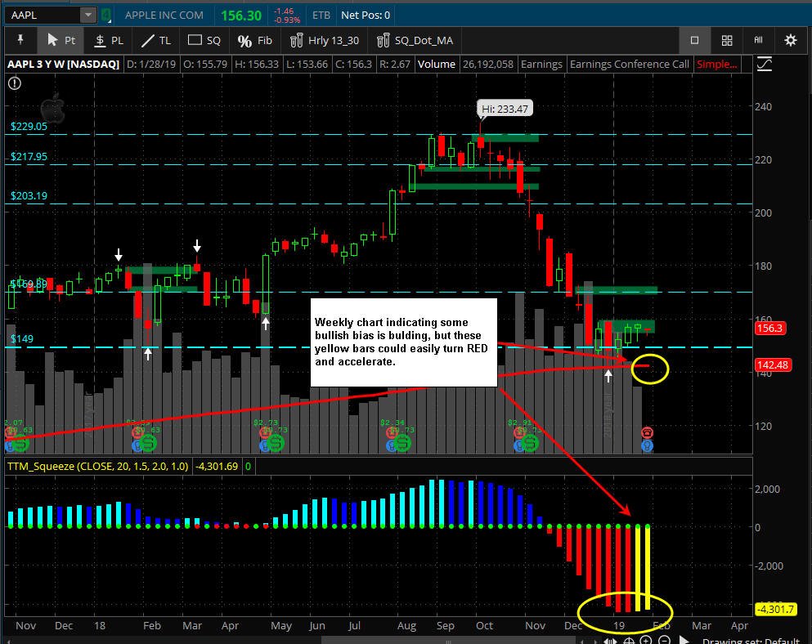The width and height of the screenshot is (812, 644).
Task: Open the AAPL symbol dropdown arrow
Action: pos(88,15)
